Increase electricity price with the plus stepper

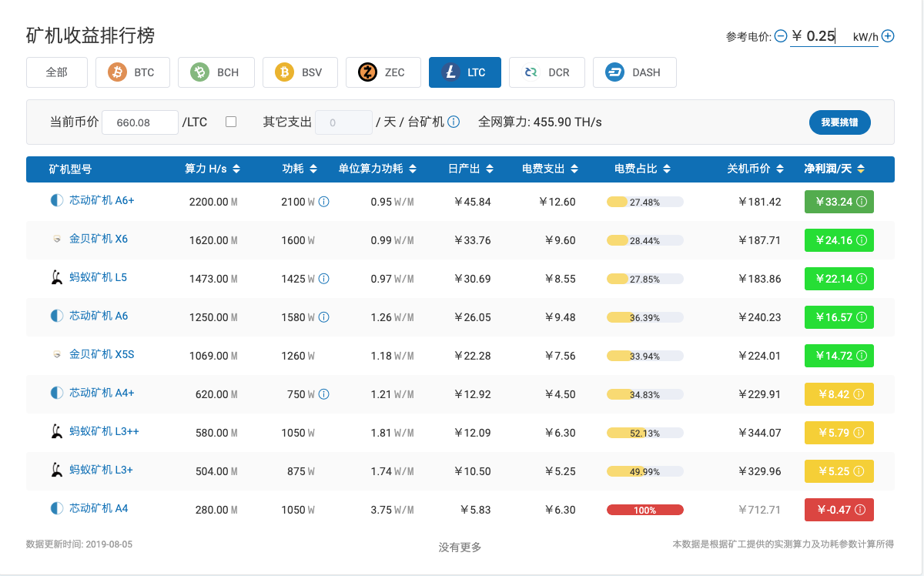[x=888, y=35]
